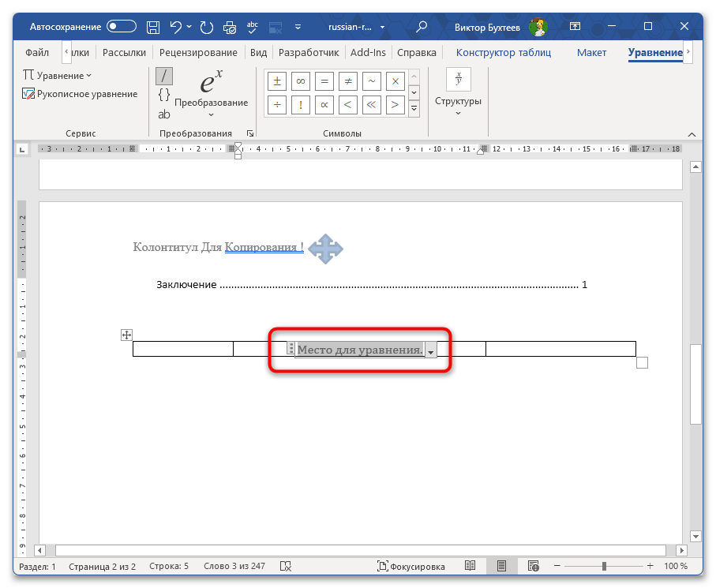Switch to the Макет tab
This screenshot has height=588, width=716.
click(x=591, y=53)
